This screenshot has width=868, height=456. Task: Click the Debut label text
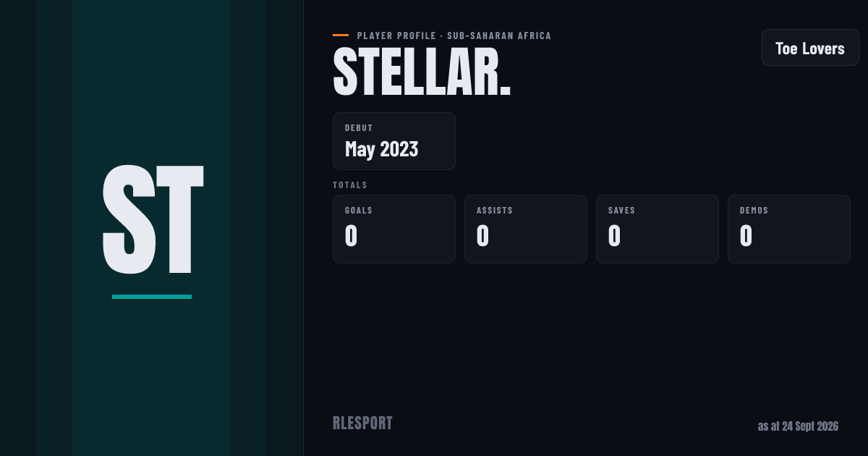pos(359,128)
